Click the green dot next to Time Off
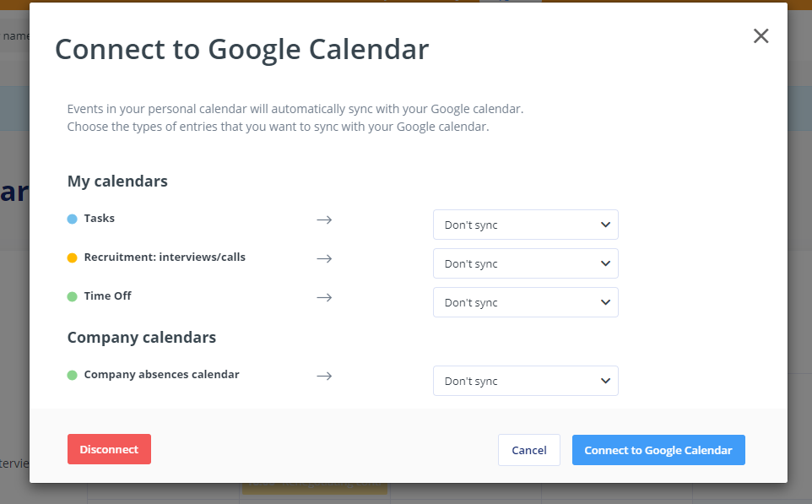The width and height of the screenshot is (812, 504). (x=73, y=297)
